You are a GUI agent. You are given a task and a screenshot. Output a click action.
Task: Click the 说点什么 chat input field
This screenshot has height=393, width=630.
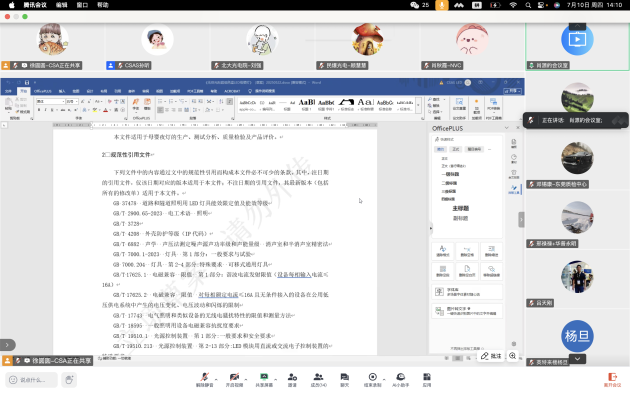31,380
